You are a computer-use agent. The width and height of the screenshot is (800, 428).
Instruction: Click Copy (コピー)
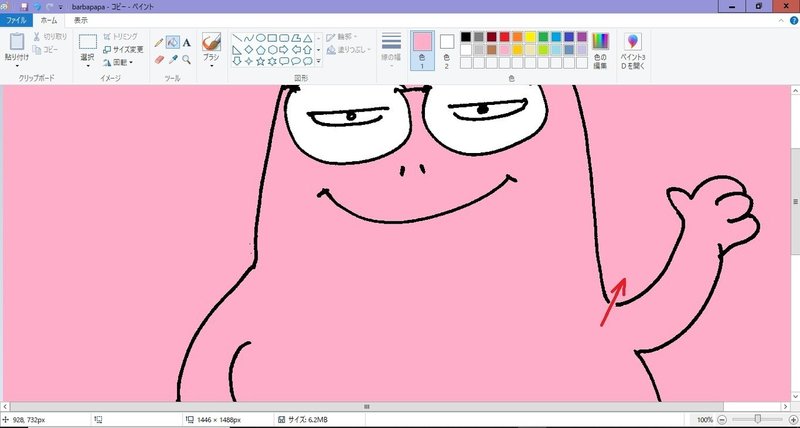pyautogui.click(x=46, y=49)
